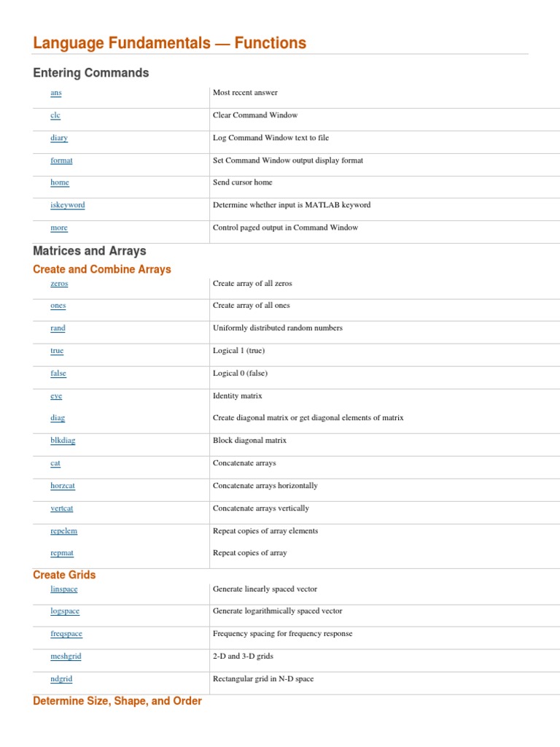Click the vertcat function link
The width and height of the screenshot is (560, 747).
[62, 509]
